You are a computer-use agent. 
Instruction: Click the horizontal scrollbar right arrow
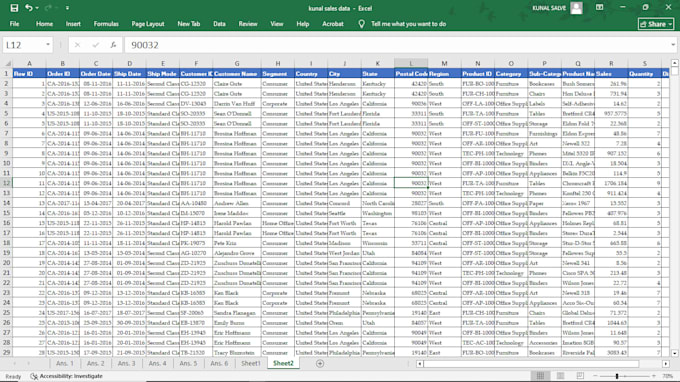(666, 364)
